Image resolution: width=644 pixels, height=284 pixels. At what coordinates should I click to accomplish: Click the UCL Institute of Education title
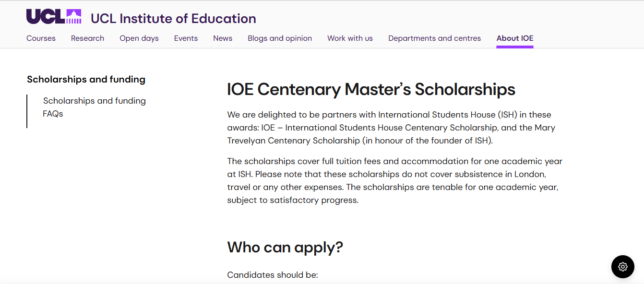click(173, 19)
